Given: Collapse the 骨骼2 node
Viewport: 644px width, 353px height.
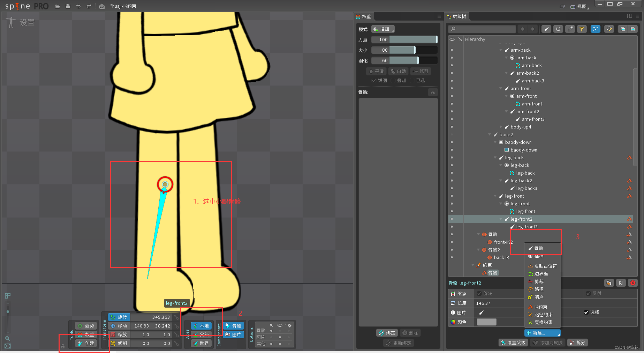Looking at the screenshot, I should coord(478,250).
